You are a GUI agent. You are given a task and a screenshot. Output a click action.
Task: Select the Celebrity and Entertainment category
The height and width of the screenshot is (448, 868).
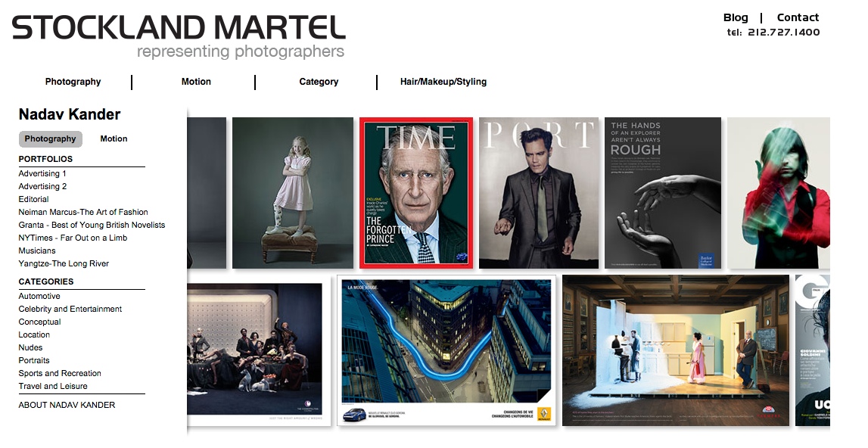click(x=70, y=309)
